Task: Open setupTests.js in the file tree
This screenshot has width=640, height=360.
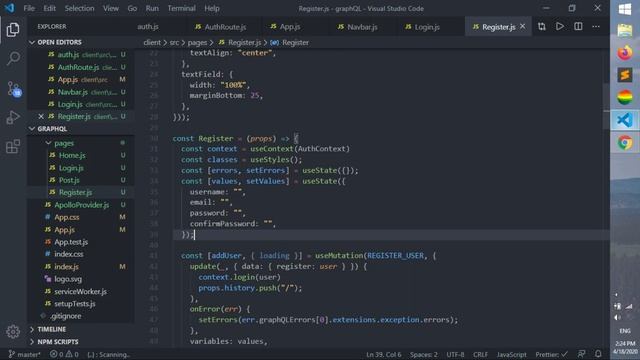Action: (75, 304)
